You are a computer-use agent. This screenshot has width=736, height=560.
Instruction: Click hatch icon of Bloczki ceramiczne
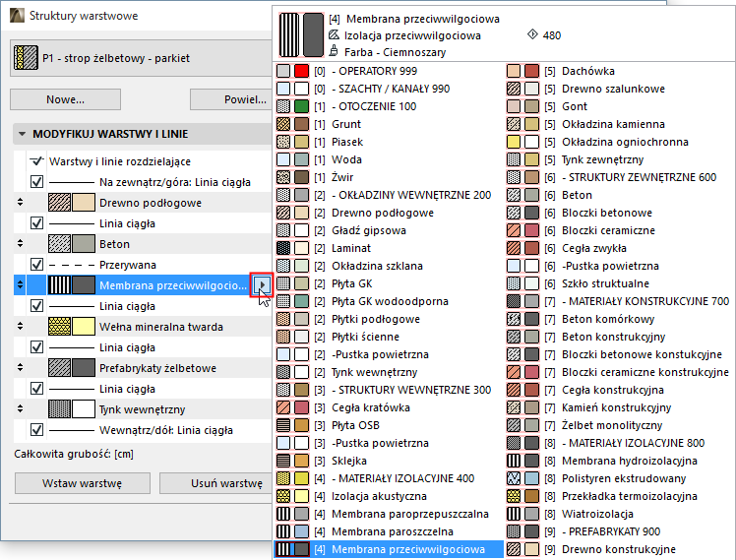tap(514, 230)
